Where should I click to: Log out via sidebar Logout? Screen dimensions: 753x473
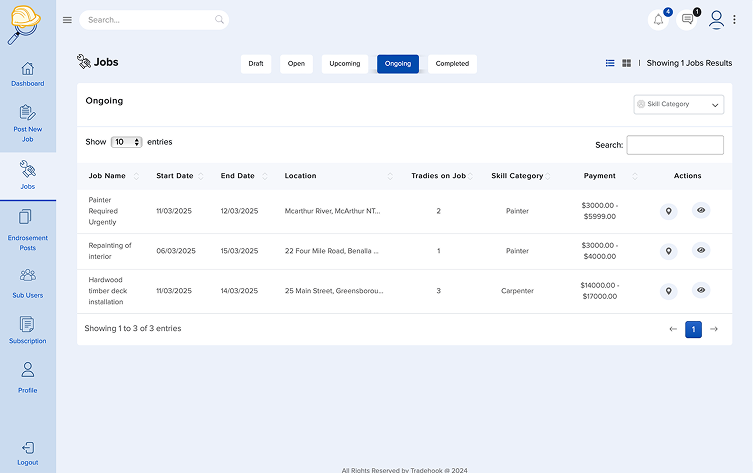click(28, 454)
